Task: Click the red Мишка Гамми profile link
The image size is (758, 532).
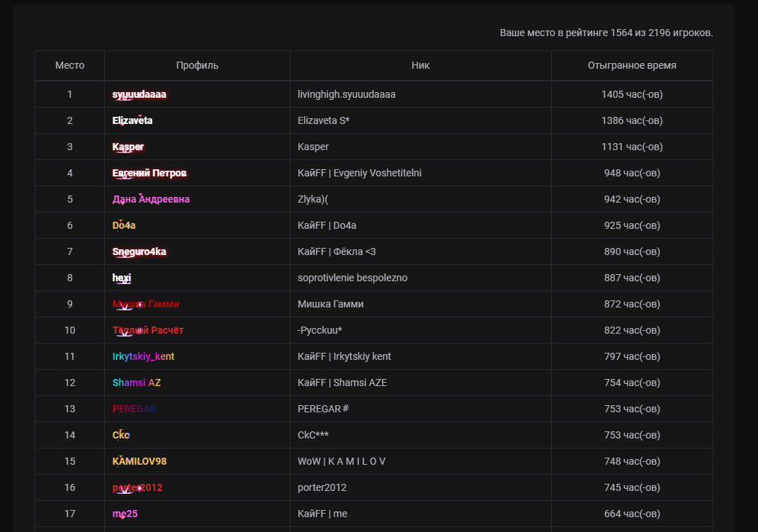Action: [145, 304]
